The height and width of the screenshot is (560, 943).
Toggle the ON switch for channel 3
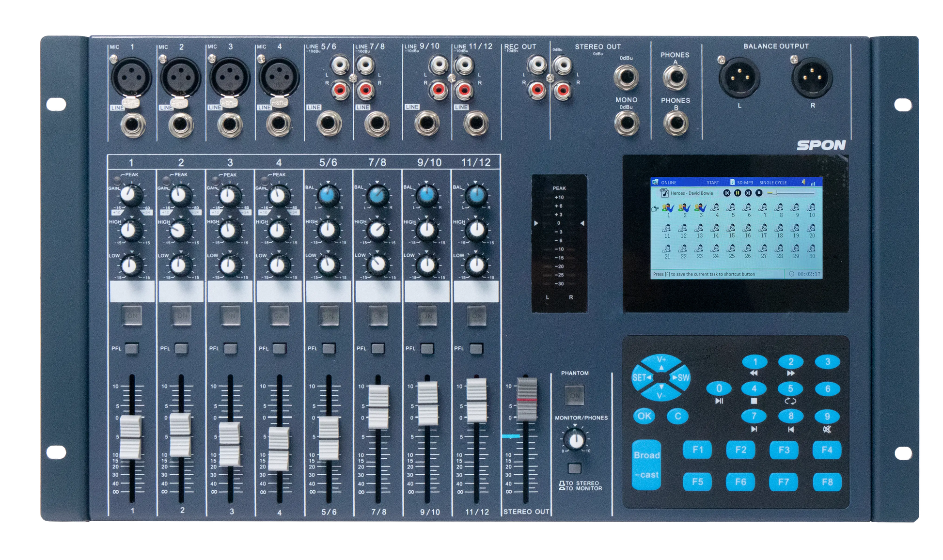pyautogui.click(x=230, y=316)
